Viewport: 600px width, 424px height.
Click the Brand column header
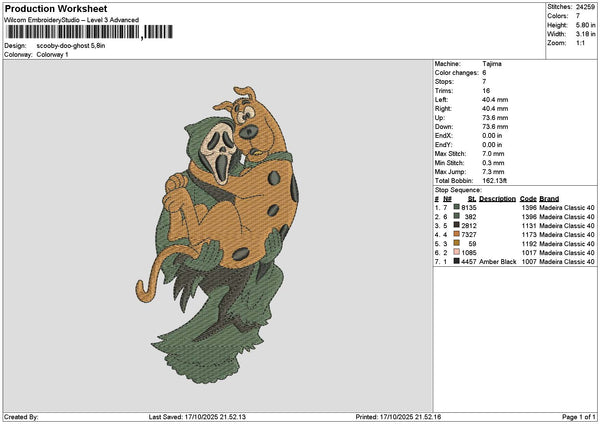point(549,199)
